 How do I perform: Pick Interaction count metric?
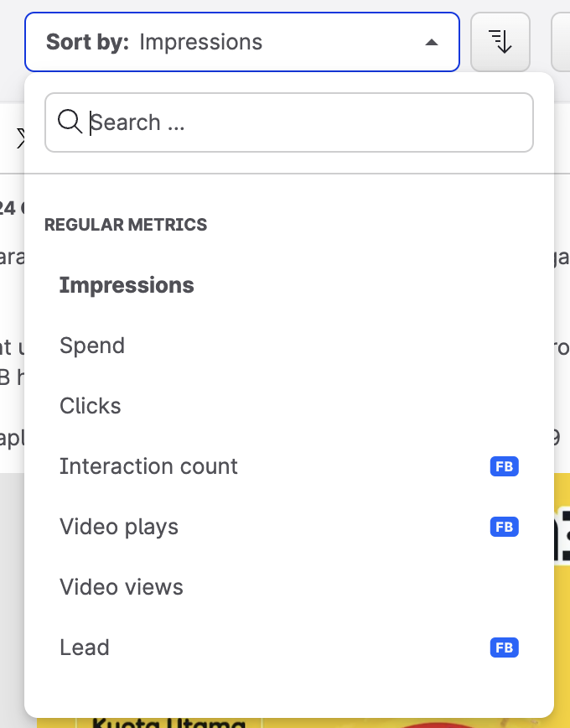click(148, 466)
